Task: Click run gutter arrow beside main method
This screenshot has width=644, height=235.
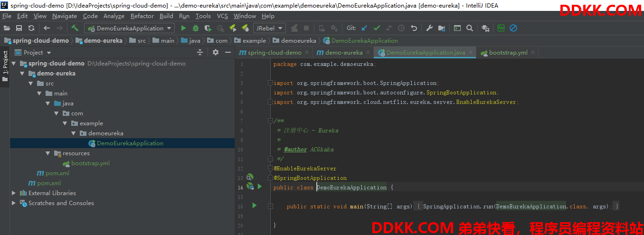Action: click(x=255, y=206)
